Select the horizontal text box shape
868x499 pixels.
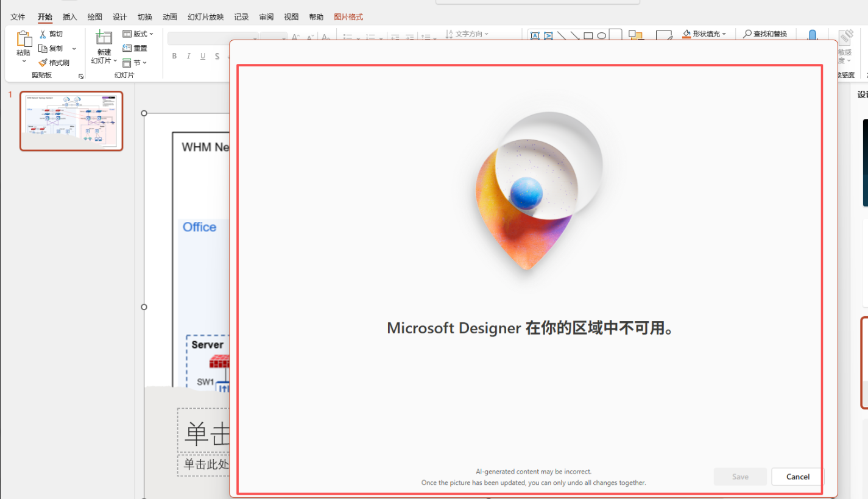[x=535, y=36]
